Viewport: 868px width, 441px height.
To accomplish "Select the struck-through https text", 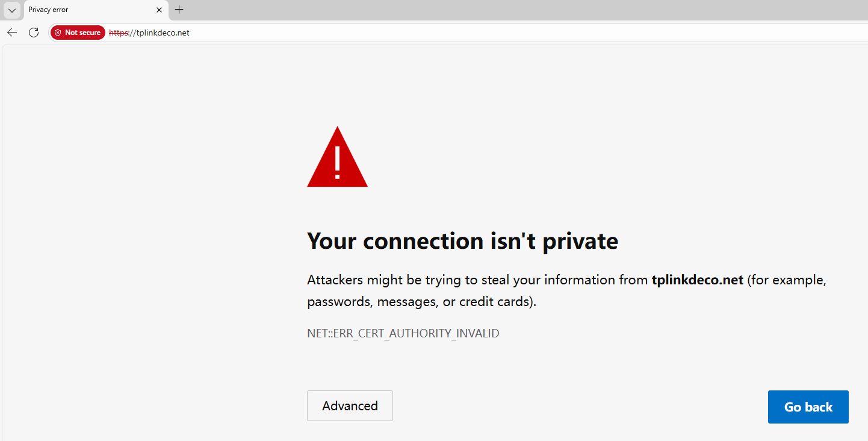I will (119, 33).
